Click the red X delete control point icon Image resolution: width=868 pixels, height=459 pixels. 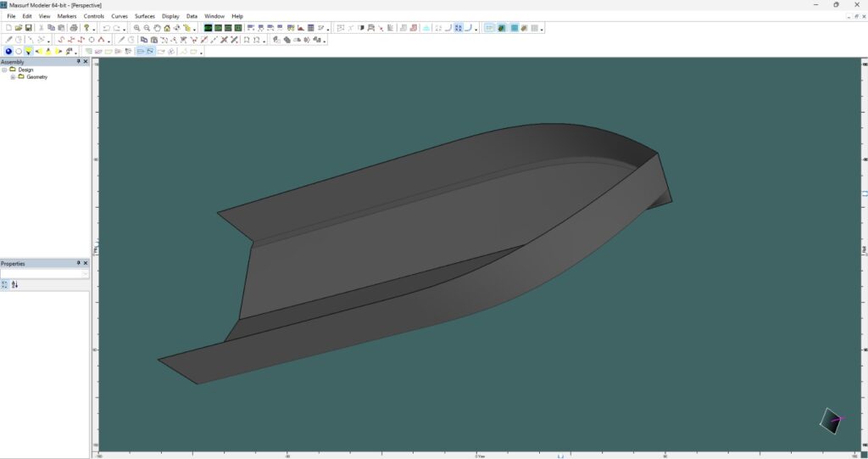coord(224,39)
